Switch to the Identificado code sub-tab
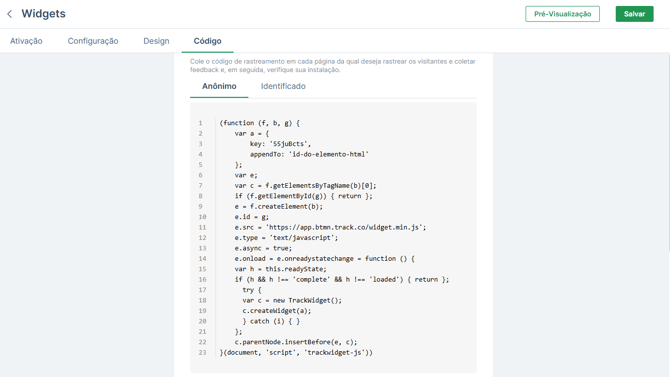This screenshot has width=670, height=377. pos(283,86)
